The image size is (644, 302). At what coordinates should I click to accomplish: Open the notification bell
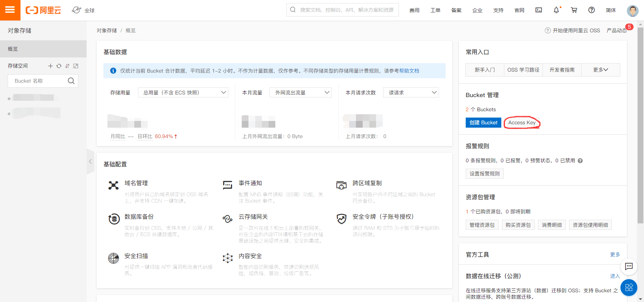(556, 10)
